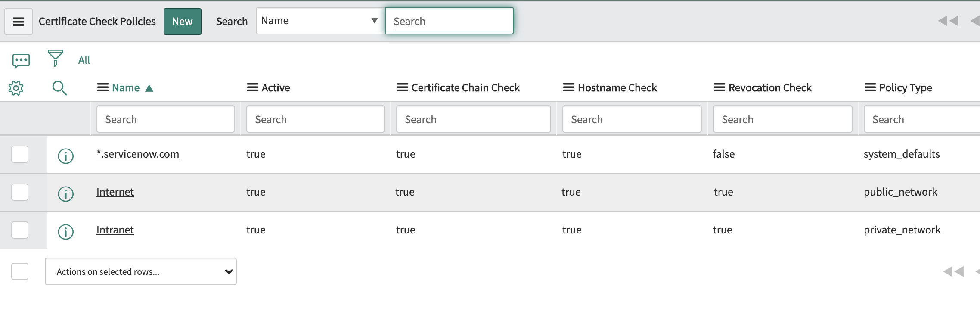980x330 pixels.
Task: Open the Intranet policy link
Action: (115, 230)
